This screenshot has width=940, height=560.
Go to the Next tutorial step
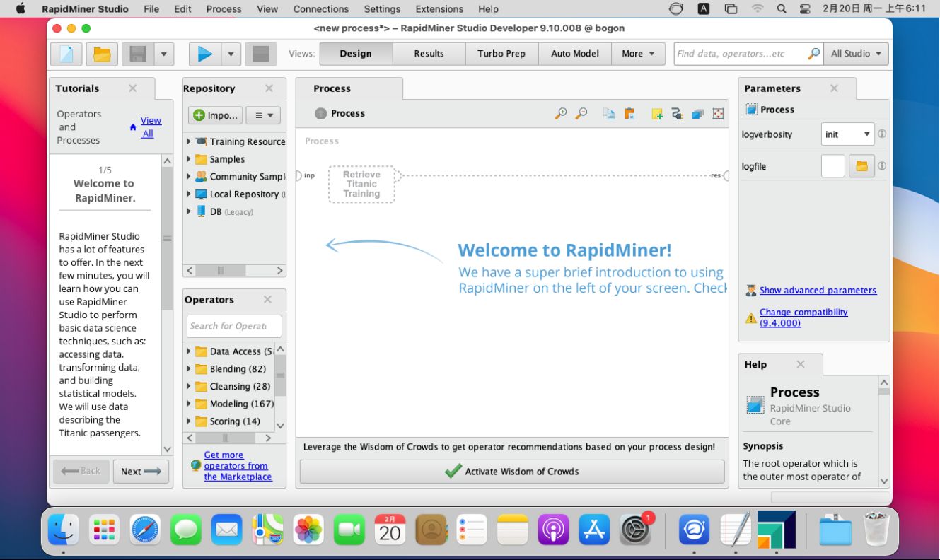[141, 472]
